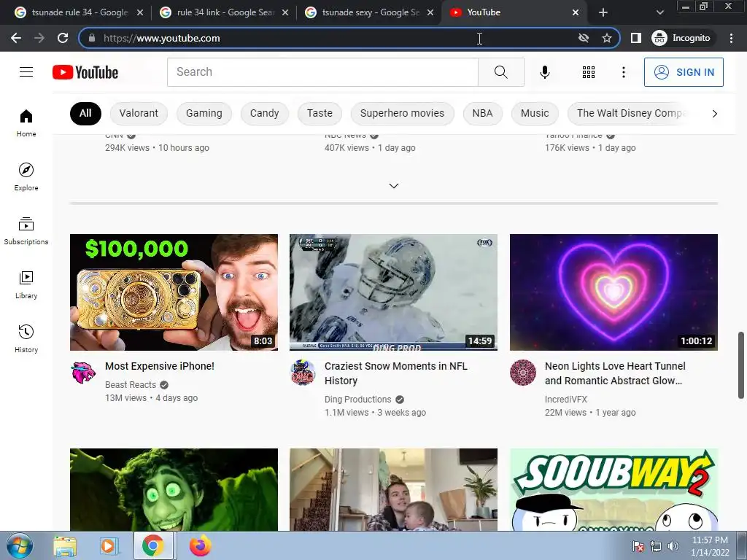
Task: Click the search magnifier button
Action: coord(500,72)
